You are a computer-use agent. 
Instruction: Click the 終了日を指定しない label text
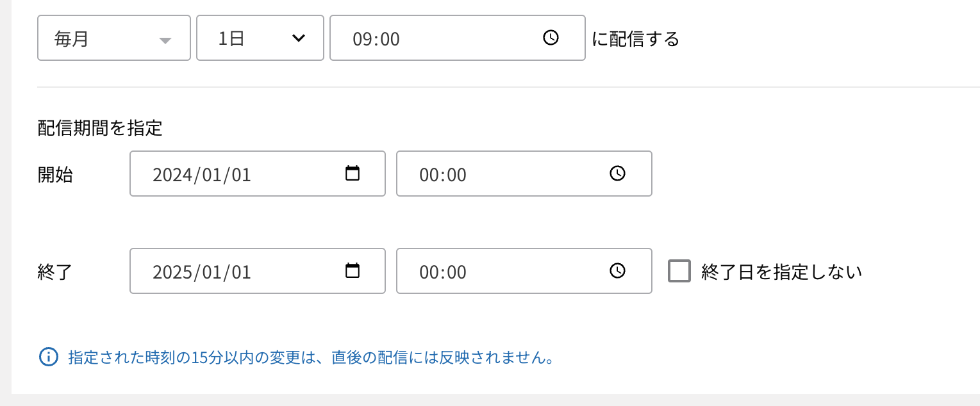pyautogui.click(x=781, y=272)
